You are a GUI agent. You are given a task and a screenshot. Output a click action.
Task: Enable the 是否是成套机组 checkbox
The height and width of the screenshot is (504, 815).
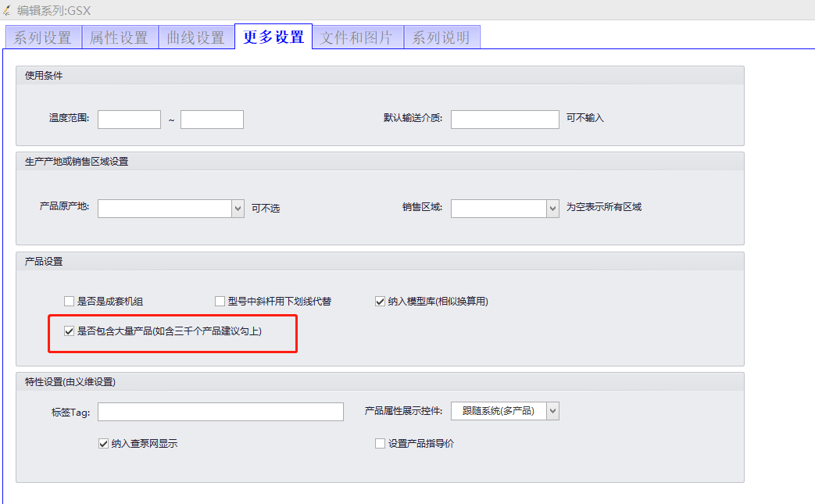(x=69, y=301)
